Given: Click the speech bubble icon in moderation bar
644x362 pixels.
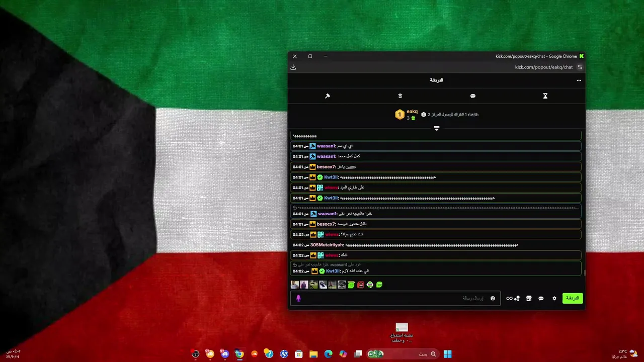Looking at the screenshot, I should click(473, 96).
